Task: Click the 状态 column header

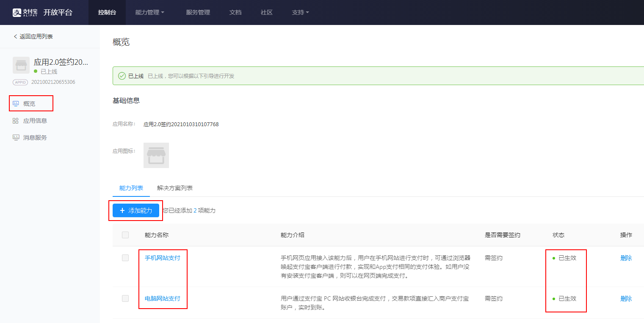Action: (x=558, y=235)
